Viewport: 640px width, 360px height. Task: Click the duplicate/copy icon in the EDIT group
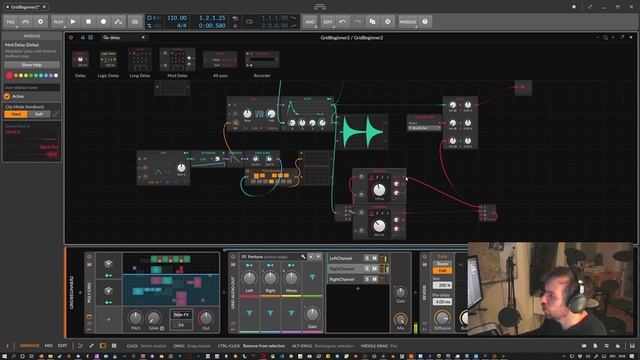[372, 22]
